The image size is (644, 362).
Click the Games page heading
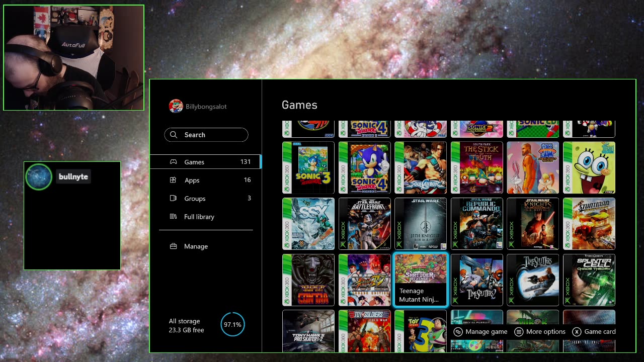(299, 105)
